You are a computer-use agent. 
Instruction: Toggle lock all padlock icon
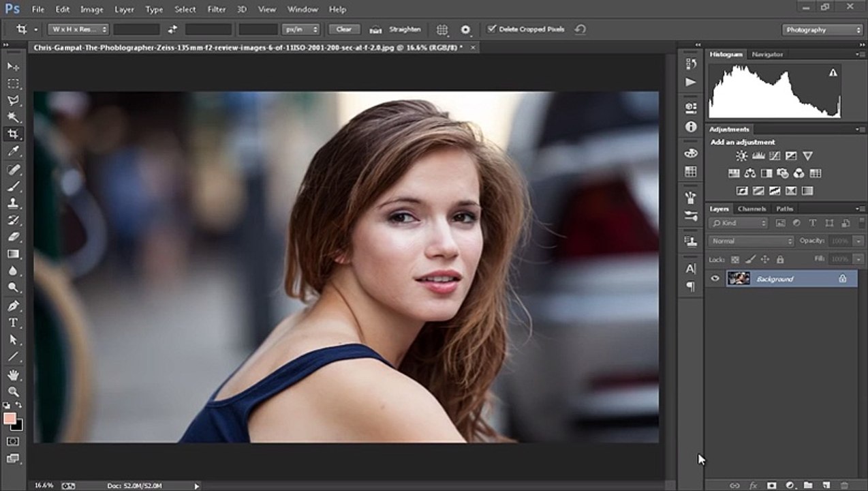(x=780, y=259)
